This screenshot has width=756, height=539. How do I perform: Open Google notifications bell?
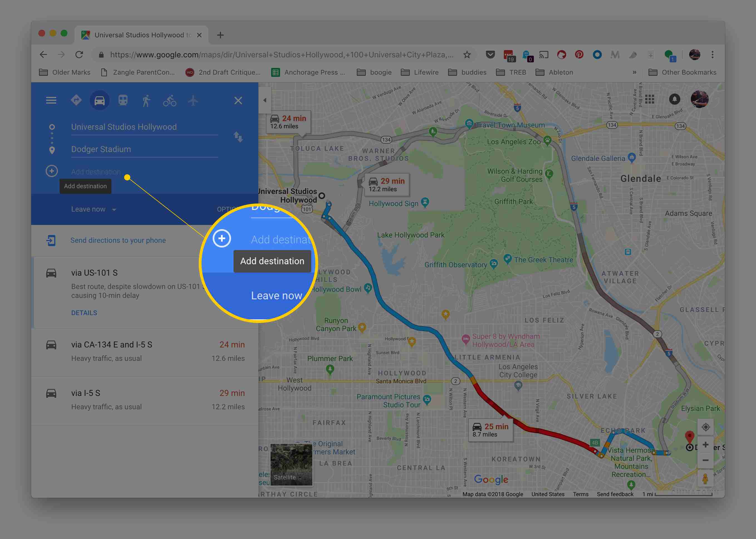[674, 99]
